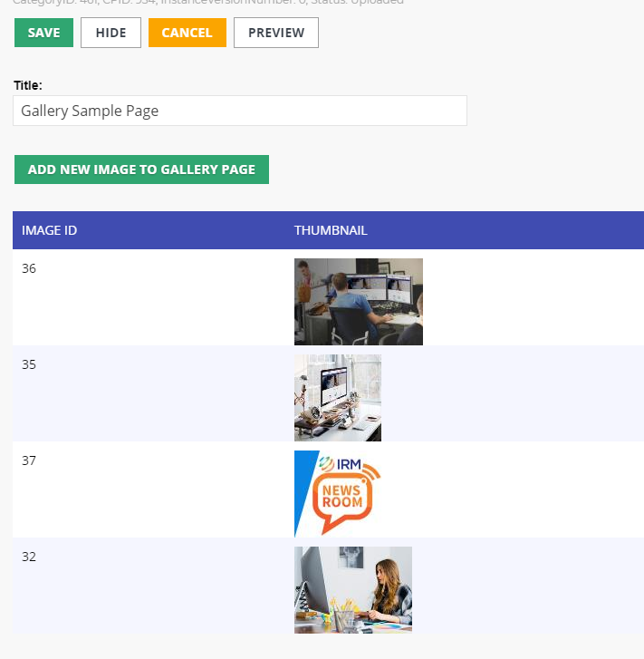Select image ID 32 cell

point(29,557)
